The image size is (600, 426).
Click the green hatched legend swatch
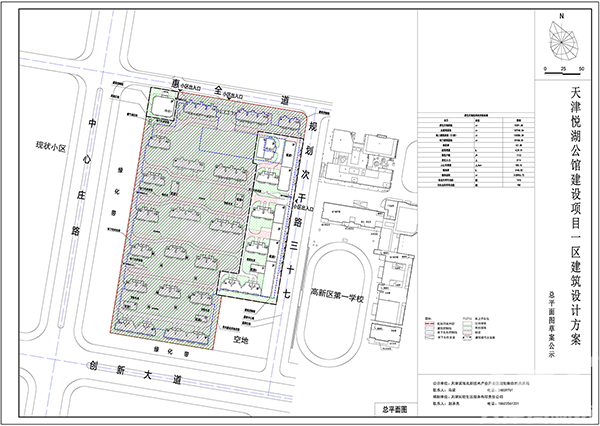point(468,328)
